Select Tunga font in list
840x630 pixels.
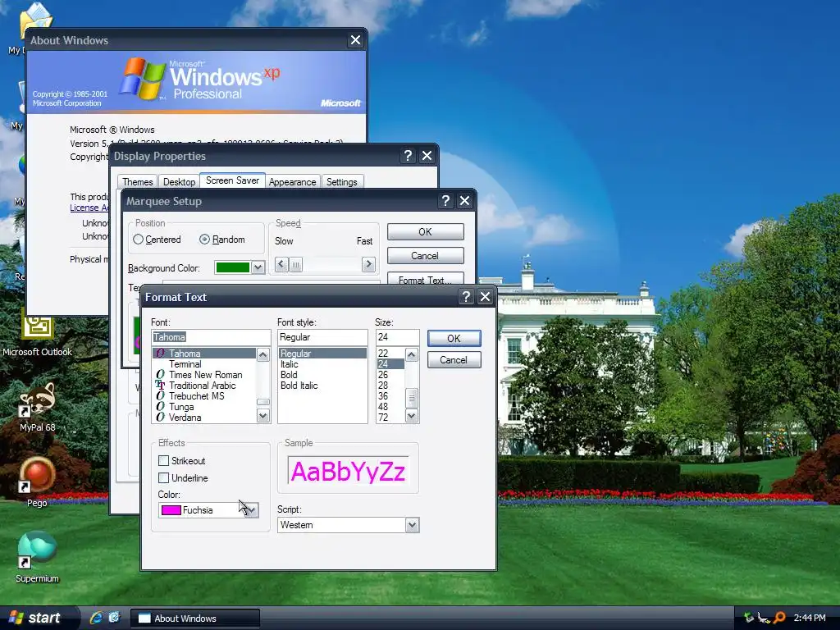coord(181,407)
